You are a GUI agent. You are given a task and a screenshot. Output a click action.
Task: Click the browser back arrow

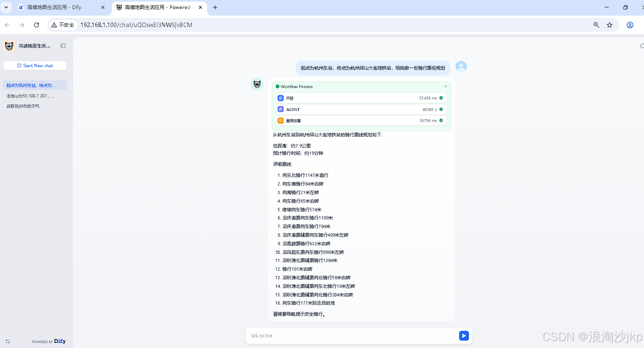tap(7, 25)
